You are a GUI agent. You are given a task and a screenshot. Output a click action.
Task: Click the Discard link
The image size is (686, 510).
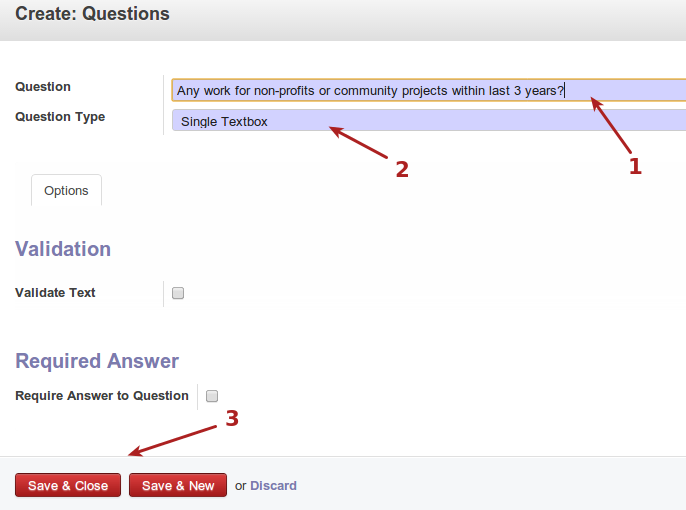pos(273,486)
